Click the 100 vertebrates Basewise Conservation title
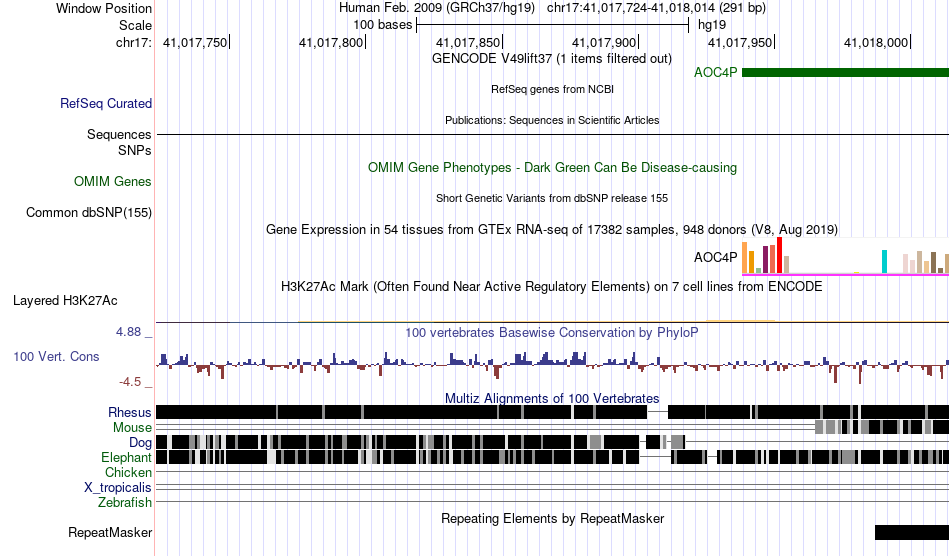This screenshot has width=950, height=556. pyautogui.click(x=552, y=333)
